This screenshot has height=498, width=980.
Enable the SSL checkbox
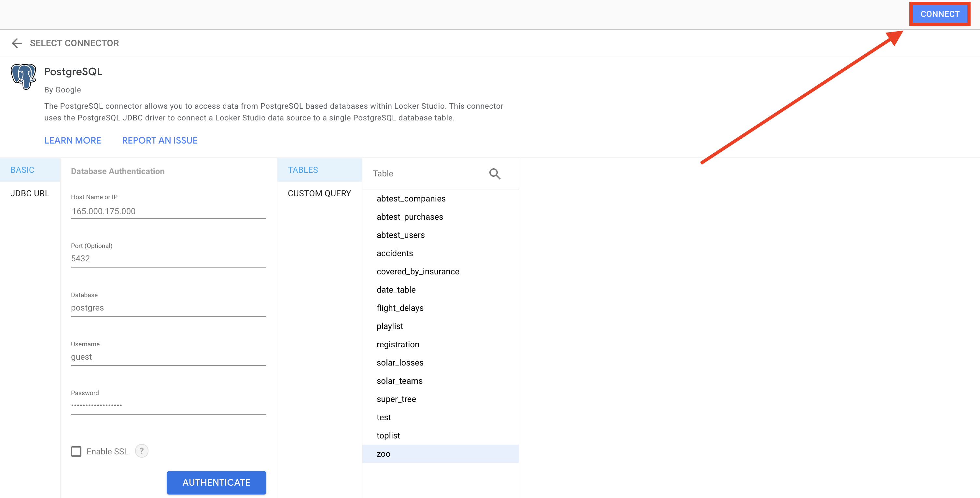click(76, 451)
